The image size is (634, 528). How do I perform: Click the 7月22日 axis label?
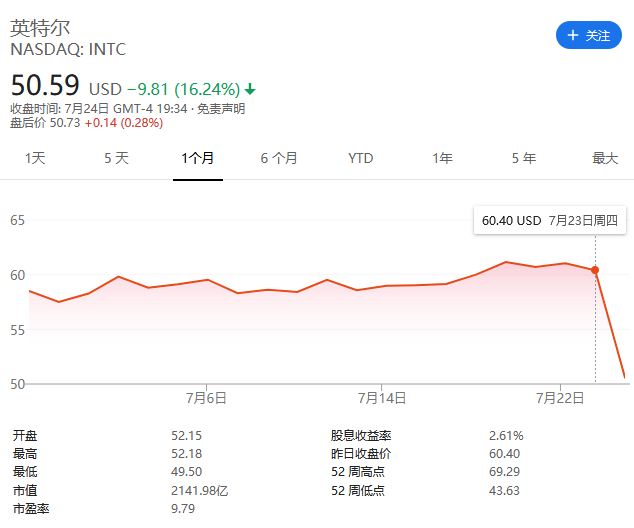(x=560, y=398)
